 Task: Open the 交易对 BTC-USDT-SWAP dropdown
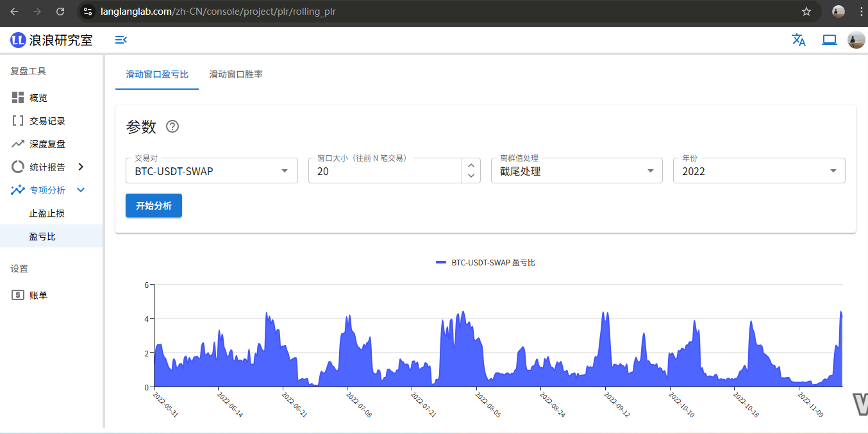(212, 171)
